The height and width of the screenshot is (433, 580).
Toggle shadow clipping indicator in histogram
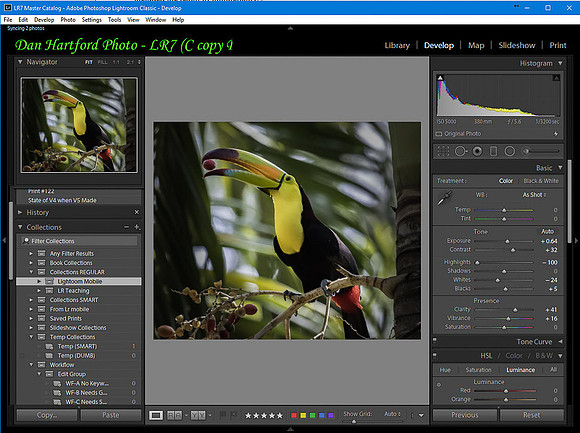[x=440, y=78]
